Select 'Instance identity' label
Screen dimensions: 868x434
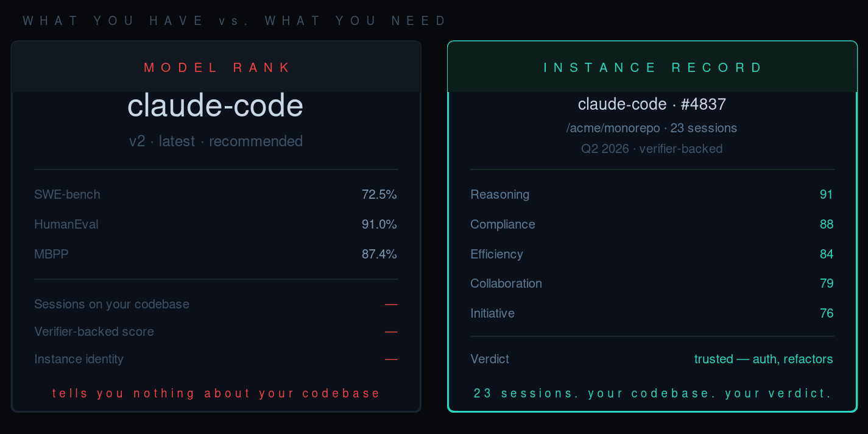79,359
